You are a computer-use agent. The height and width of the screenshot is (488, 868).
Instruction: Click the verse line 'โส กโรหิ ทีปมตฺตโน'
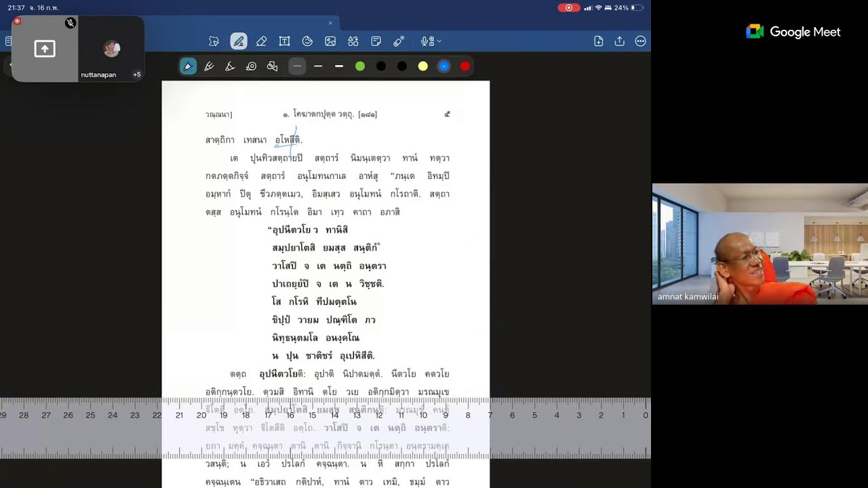tap(314, 302)
